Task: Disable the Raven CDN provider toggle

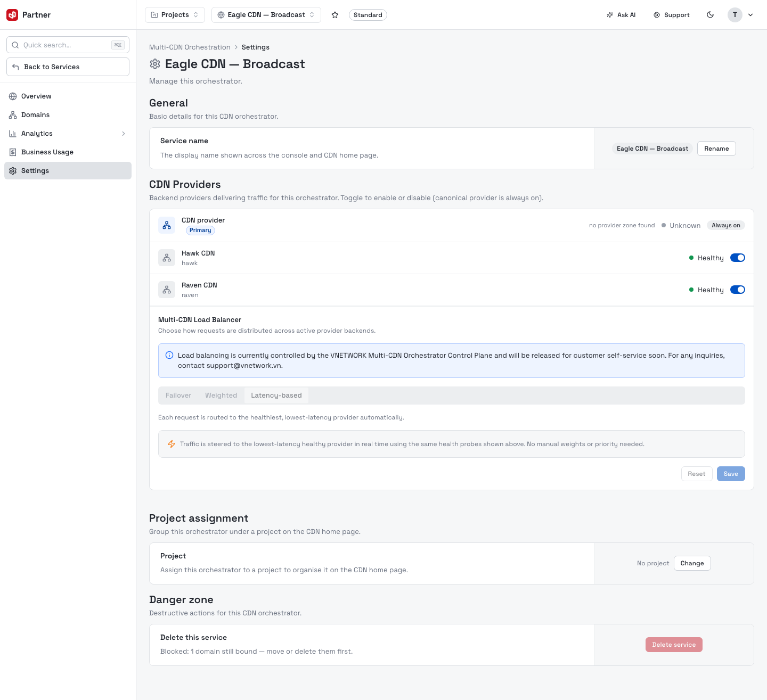Action: coord(738,290)
